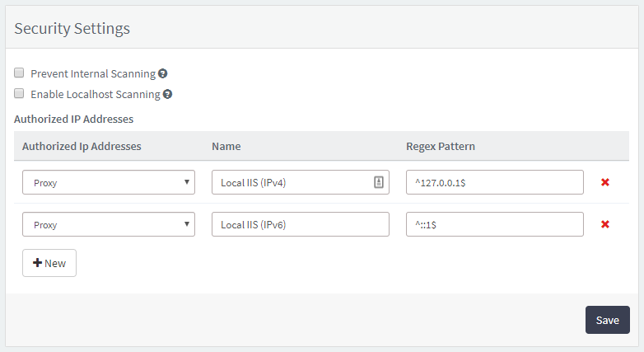Click the contact card icon in IPv4 name field
Image resolution: width=644 pixels, height=352 pixels.
(379, 182)
